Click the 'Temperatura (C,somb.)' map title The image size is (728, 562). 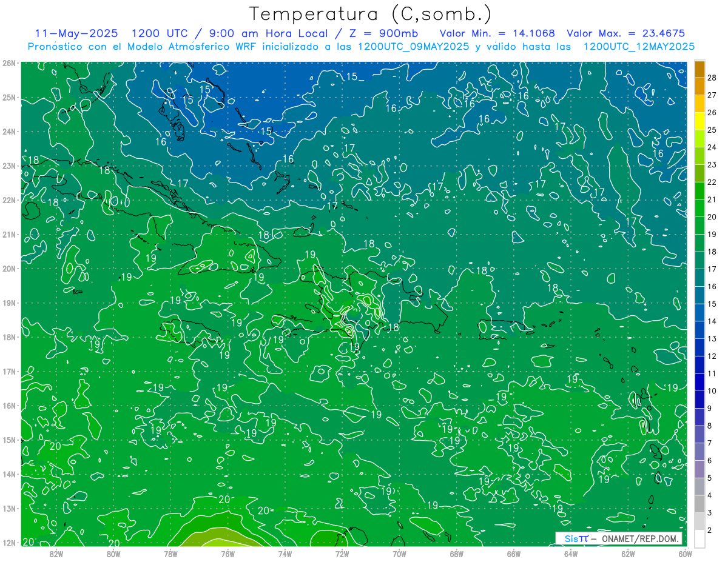(371, 14)
